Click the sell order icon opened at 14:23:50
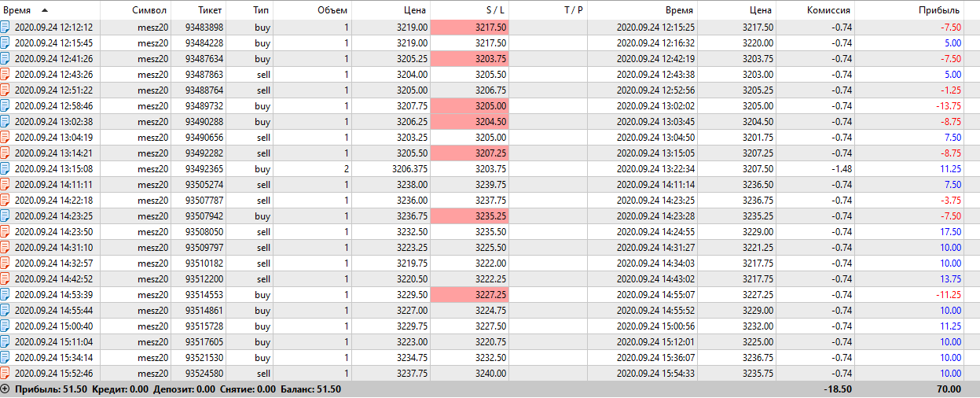The height and width of the screenshot is (398, 980). tap(6, 231)
